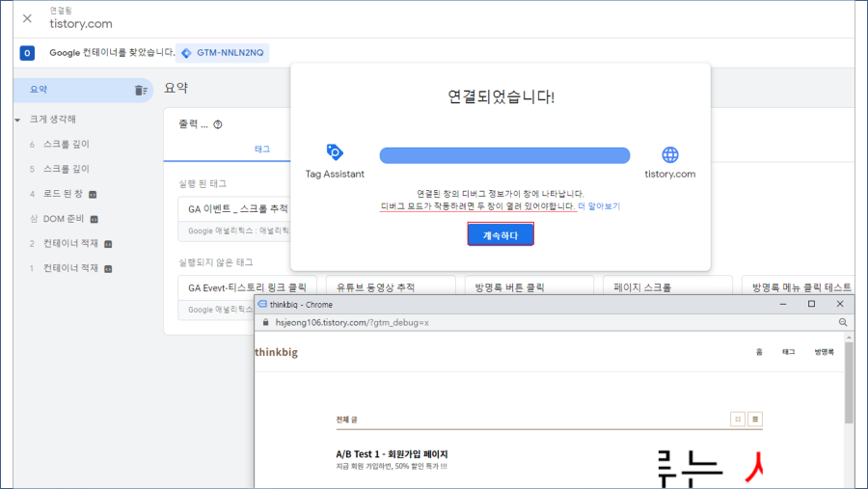Click the thinkbig blog logo text
This screenshot has width=868, height=489.
276,352
